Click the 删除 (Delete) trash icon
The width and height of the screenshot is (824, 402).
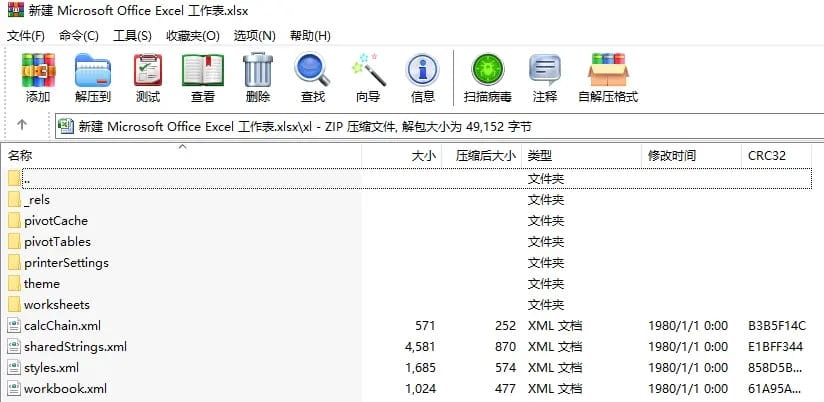[x=258, y=78]
